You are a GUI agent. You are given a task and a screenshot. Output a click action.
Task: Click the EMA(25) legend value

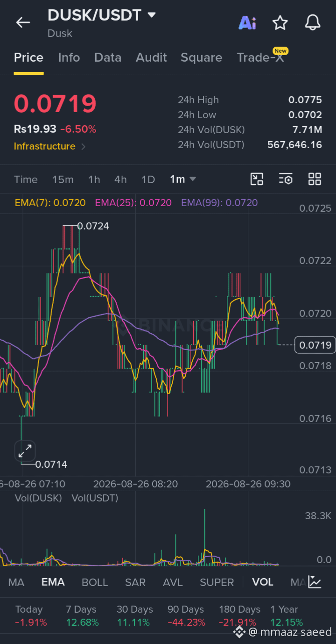(133, 203)
